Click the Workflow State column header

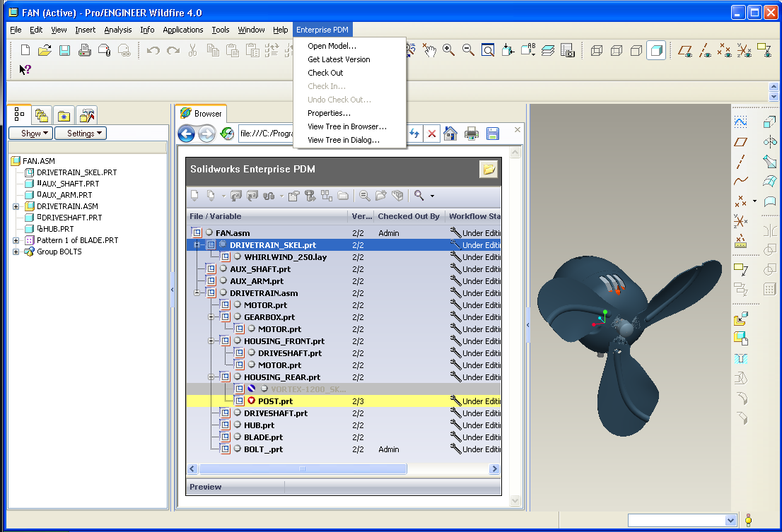coord(474,216)
